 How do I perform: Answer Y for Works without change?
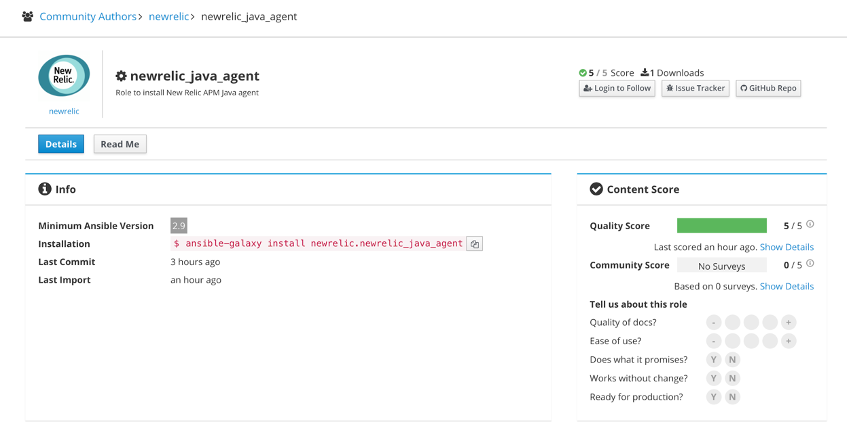tap(714, 378)
